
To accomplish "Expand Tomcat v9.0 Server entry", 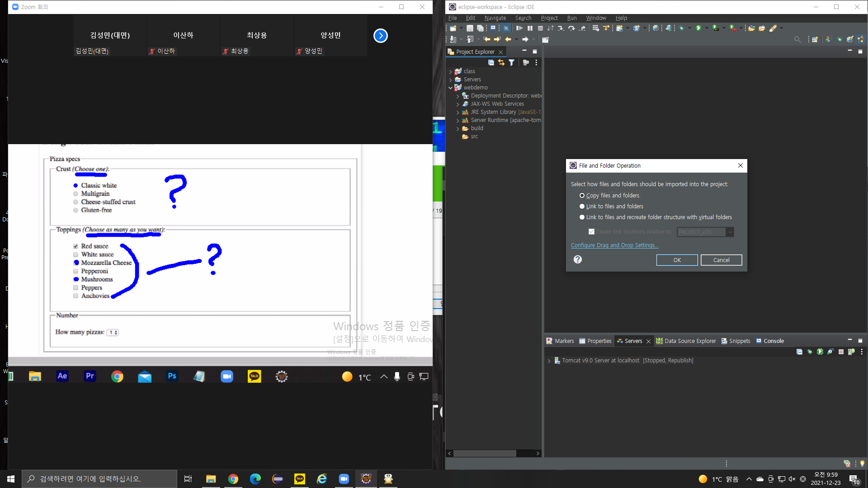I will pos(549,361).
